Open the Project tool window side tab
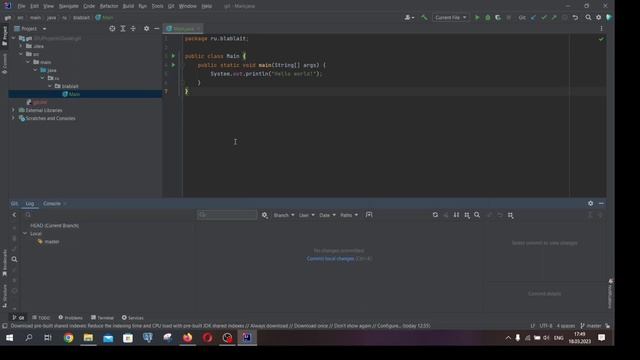 pyautogui.click(x=4, y=36)
